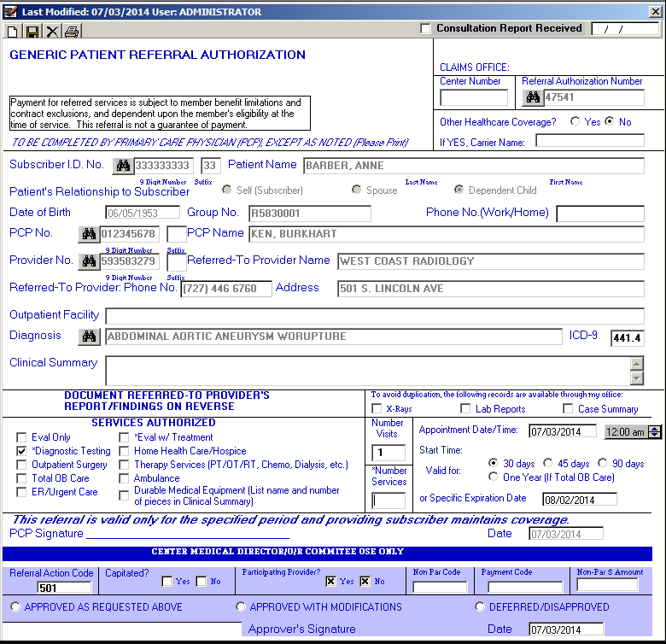The image size is (666, 644).
Task: Click the ICD-9 code field
Action: (628, 338)
